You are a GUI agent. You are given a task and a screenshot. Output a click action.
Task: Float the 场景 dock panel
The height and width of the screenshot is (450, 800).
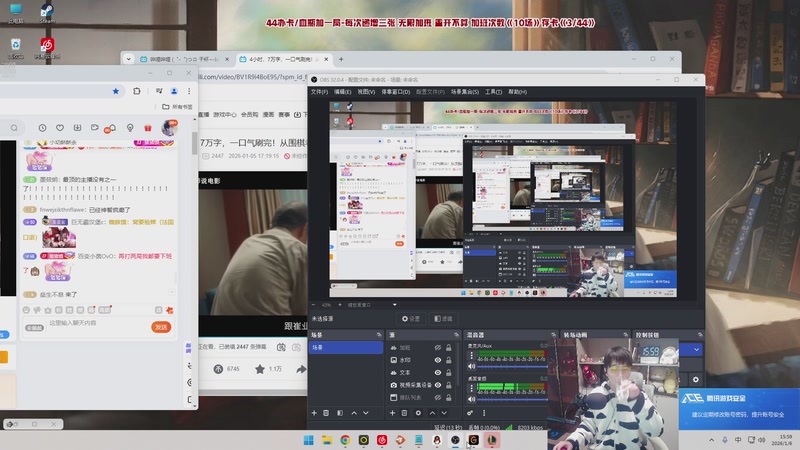[379, 335]
